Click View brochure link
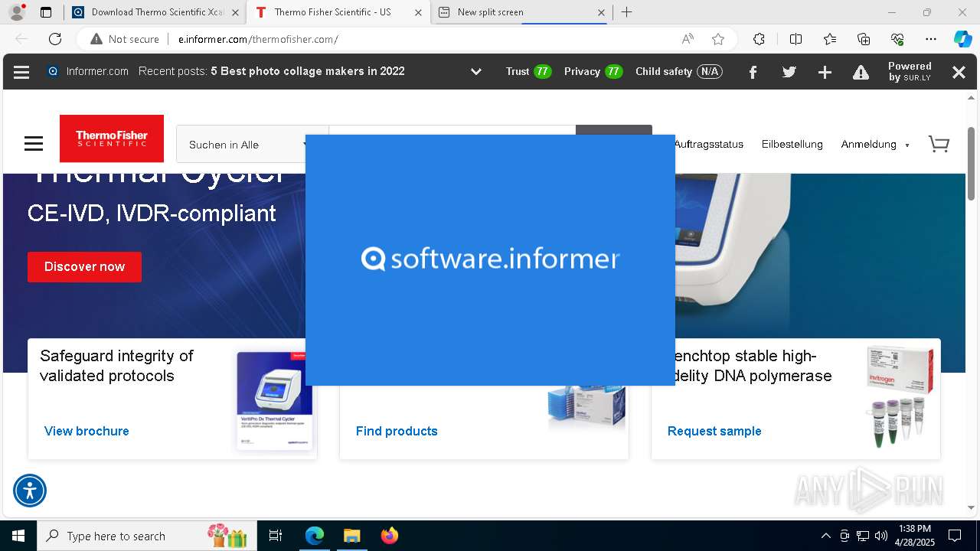Screen dimensions: 980x551 87,431
